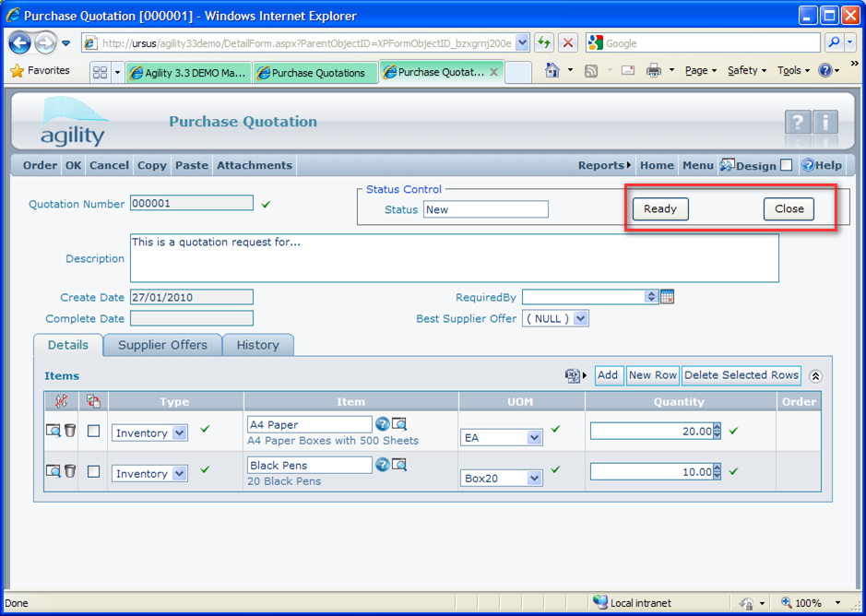Expand the Type dropdown for A4 Paper row

179,433
